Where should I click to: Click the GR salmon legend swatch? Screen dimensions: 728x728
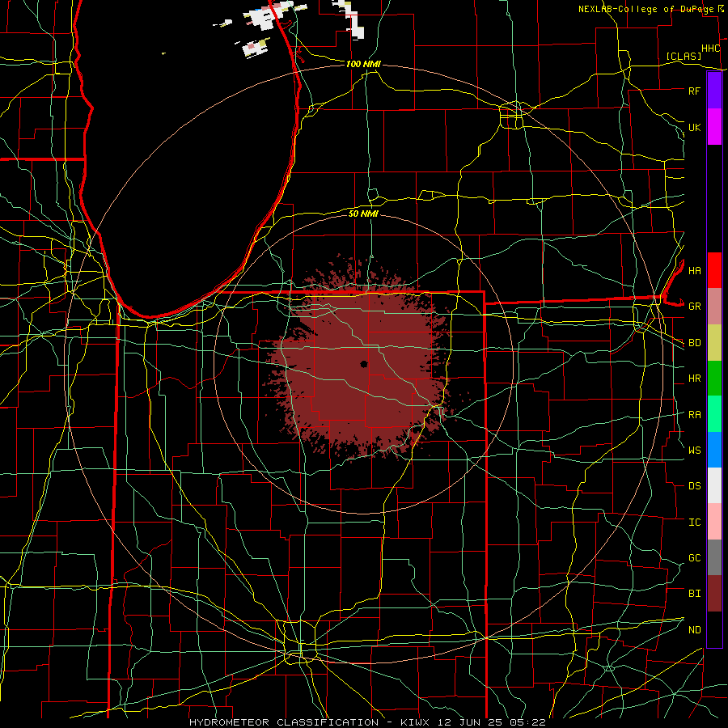[x=714, y=306]
